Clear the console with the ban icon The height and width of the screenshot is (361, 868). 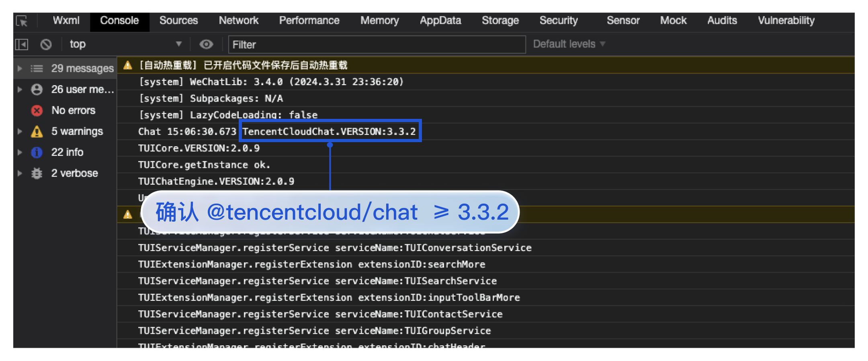pos(46,44)
